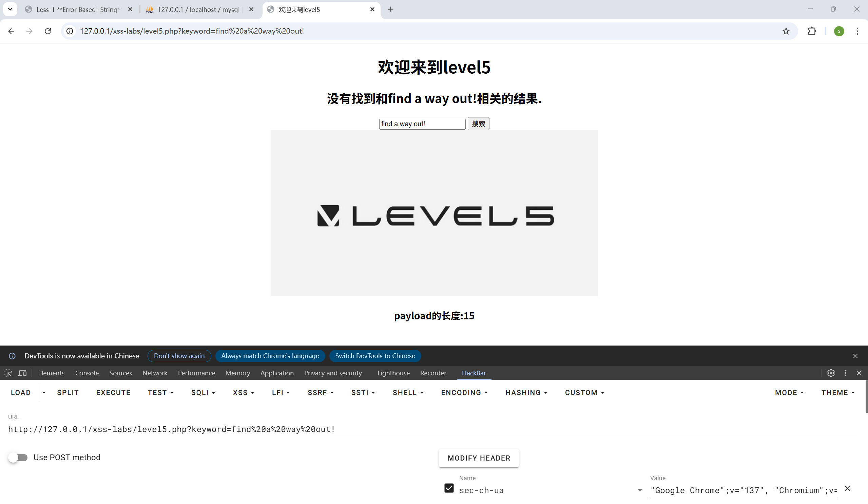Click the MODIFY HEADER button

tap(478, 458)
